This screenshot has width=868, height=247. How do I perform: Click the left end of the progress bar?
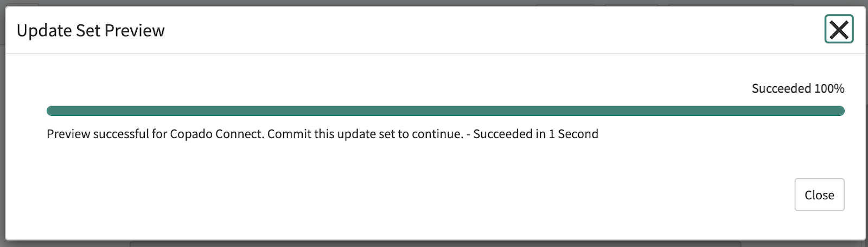[51, 111]
